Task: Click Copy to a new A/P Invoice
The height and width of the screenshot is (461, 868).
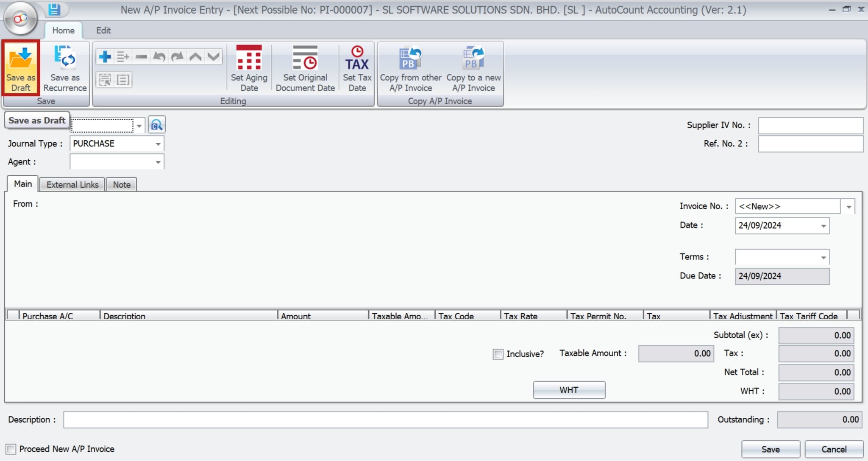Action: [473, 58]
